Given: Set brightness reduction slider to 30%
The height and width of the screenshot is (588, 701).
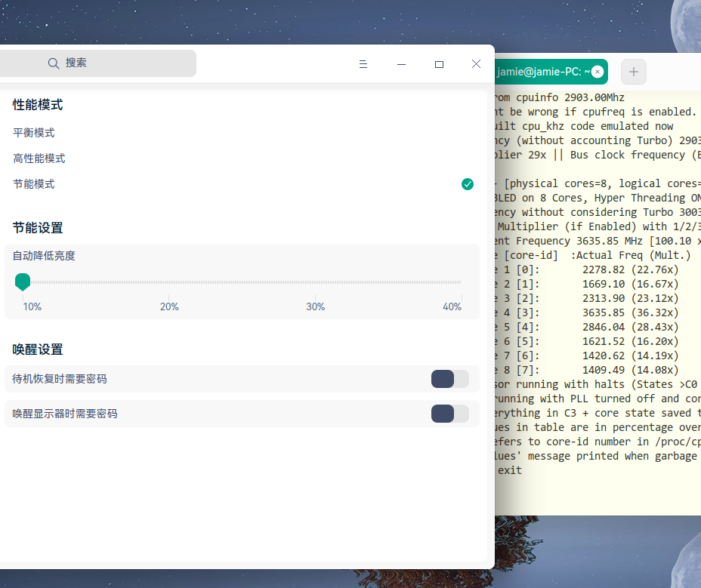Looking at the screenshot, I should 315,282.
